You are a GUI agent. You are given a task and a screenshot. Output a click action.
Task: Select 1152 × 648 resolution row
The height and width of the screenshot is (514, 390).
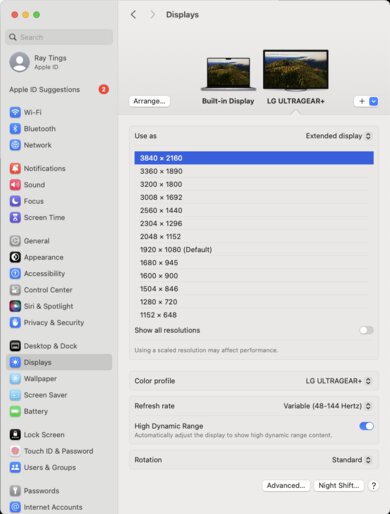coord(254,315)
